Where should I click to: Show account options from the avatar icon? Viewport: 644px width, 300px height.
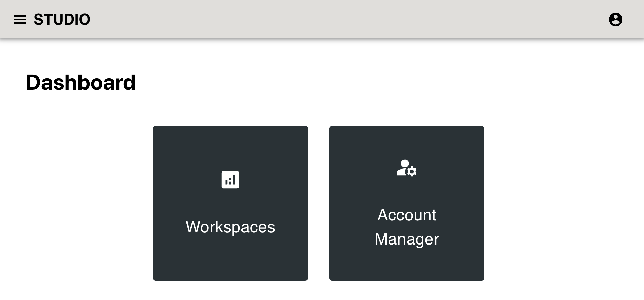tap(615, 20)
